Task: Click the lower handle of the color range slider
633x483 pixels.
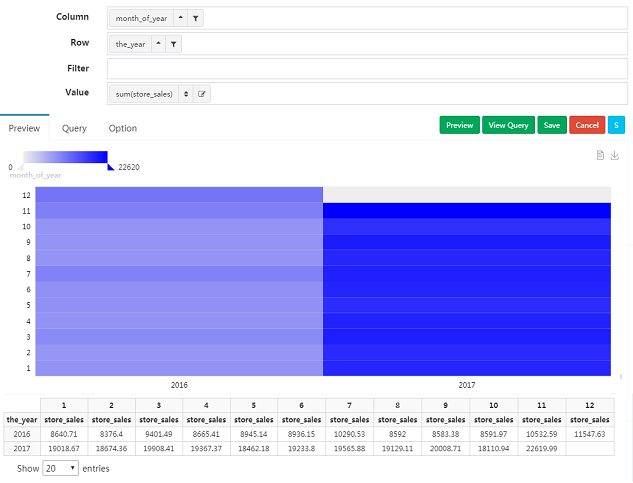Action: coord(20,166)
